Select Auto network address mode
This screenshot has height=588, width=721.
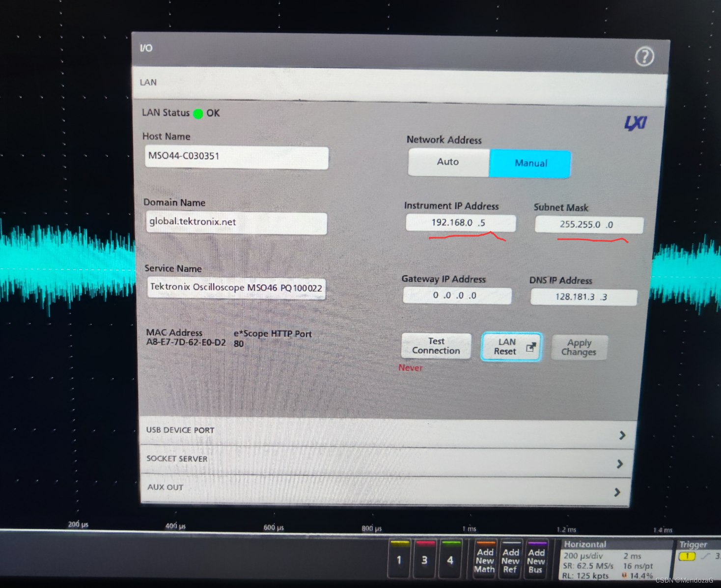(448, 162)
